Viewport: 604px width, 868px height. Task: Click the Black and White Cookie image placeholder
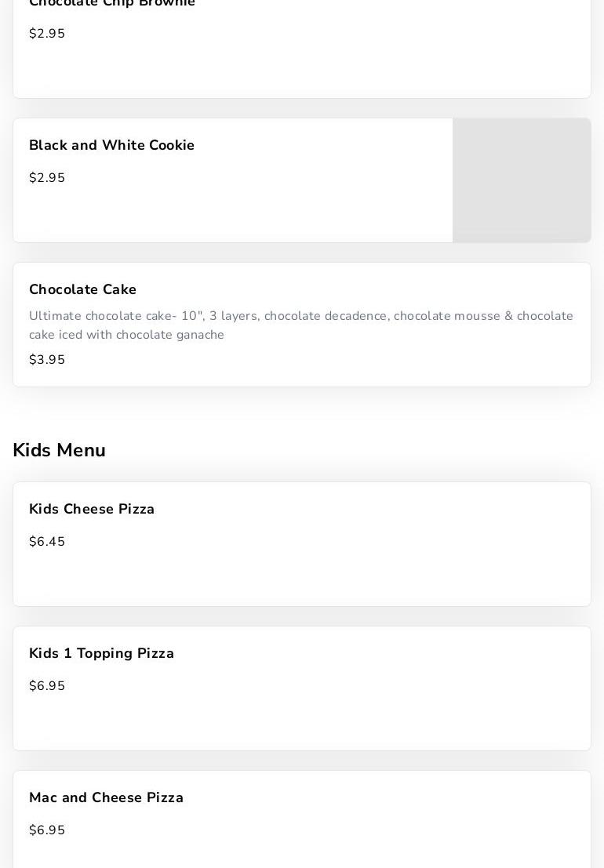point(522,180)
